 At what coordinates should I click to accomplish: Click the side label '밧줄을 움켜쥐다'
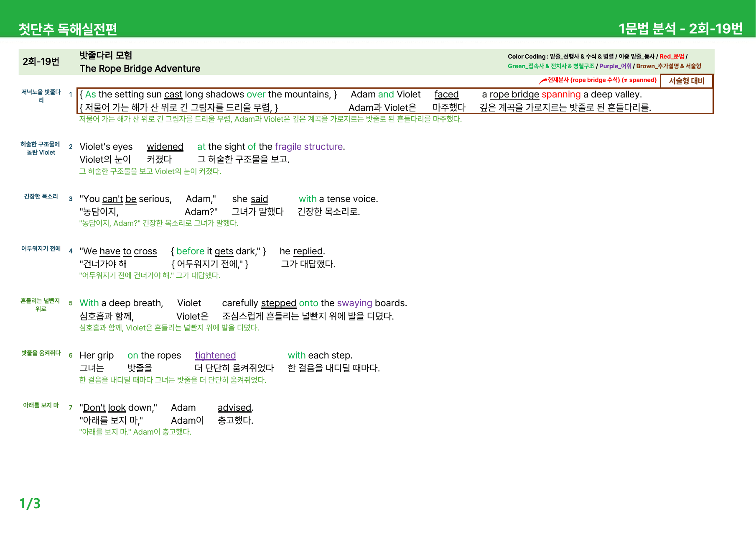[41, 353]
